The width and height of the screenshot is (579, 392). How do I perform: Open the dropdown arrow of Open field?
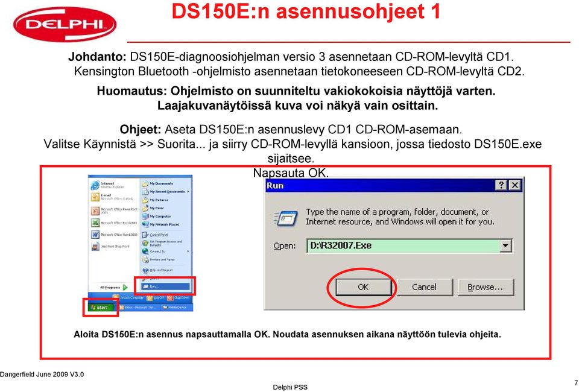coord(506,246)
